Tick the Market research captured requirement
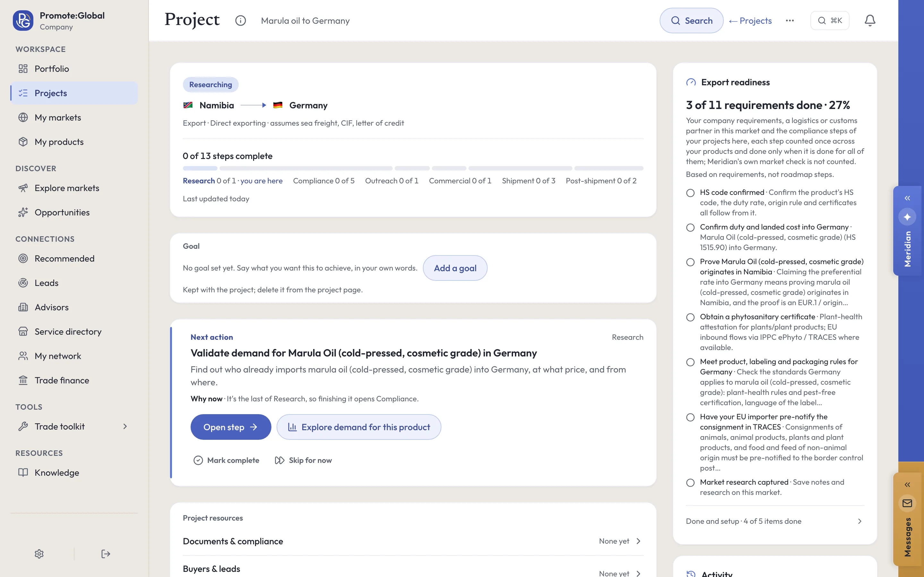The width and height of the screenshot is (924, 577). pos(690,483)
